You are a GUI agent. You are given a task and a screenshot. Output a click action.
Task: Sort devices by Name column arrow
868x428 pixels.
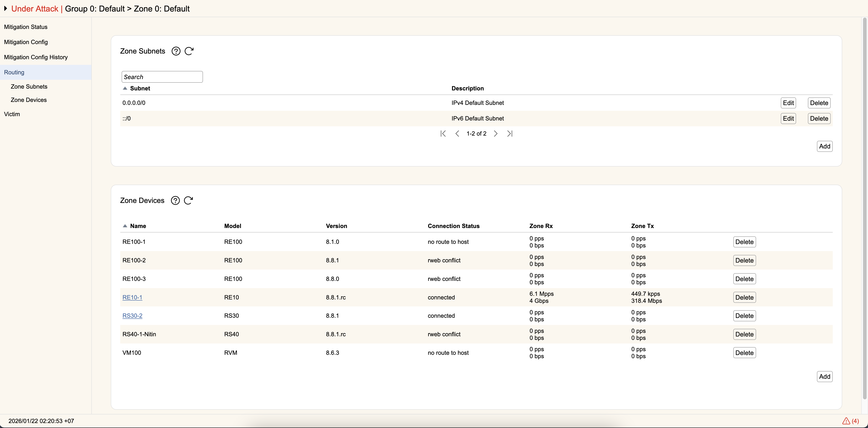[125, 226]
